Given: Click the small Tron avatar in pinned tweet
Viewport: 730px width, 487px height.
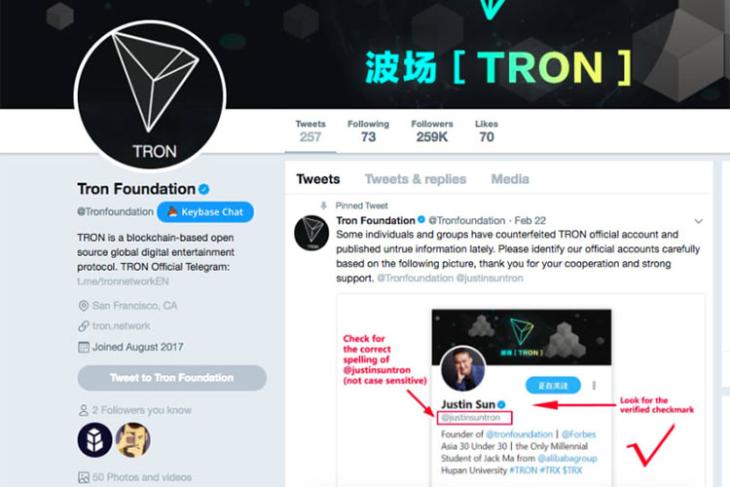Looking at the screenshot, I should point(311,233).
